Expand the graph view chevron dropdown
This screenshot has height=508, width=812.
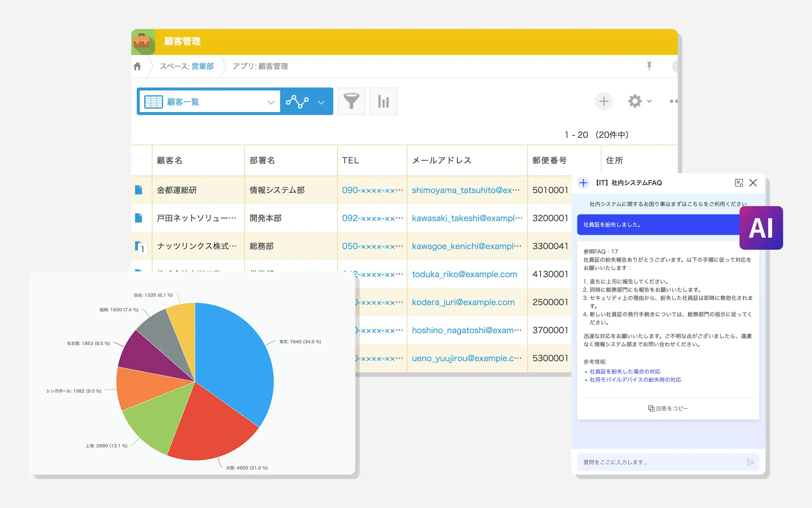click(321, 102)
